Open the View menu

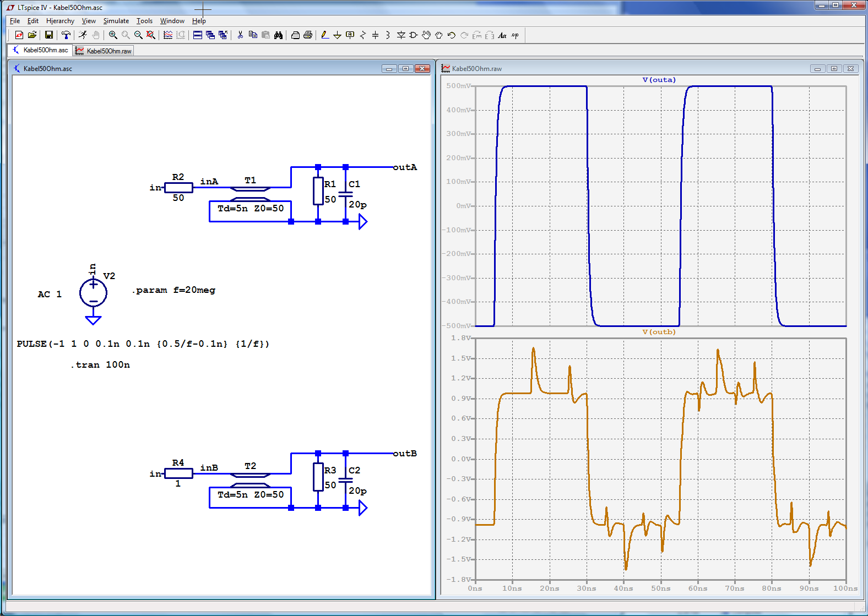[89, 21]
